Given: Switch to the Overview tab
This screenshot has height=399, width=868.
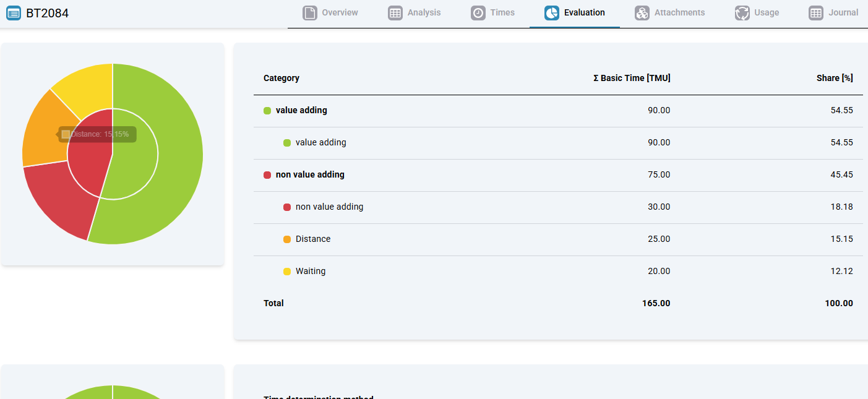Looking at the screenshot, I should 340,13.
